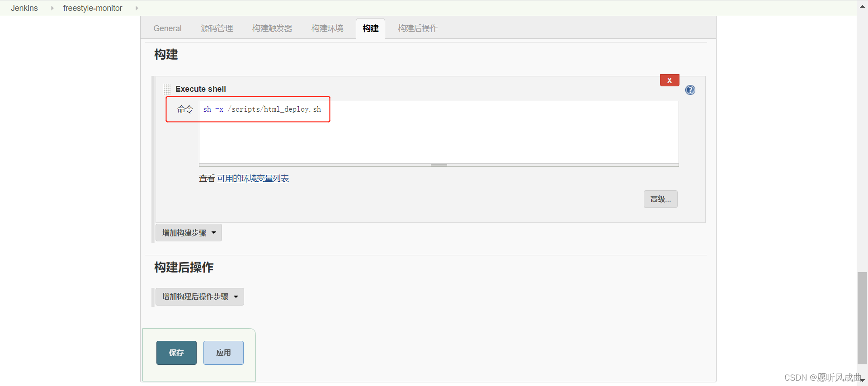Open the 增加构建步骤 dropdown
This screenshot has height=386, width=868.
tap(189, 233)
